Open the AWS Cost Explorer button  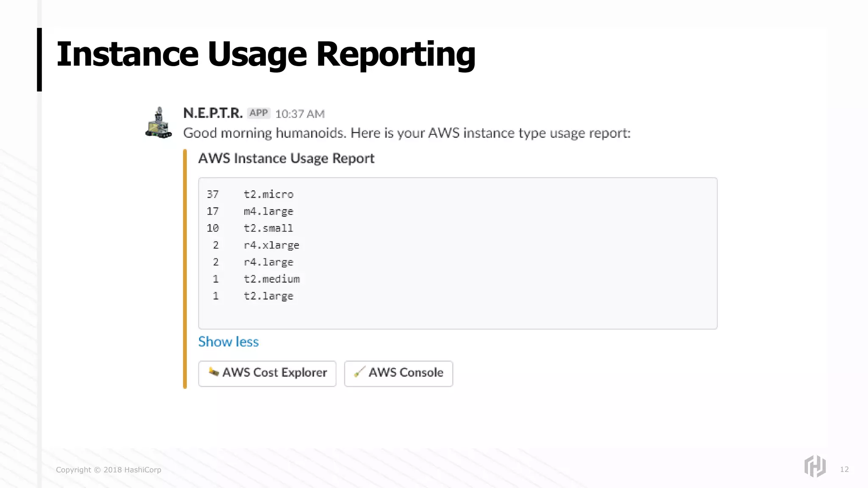pos(267,373)
